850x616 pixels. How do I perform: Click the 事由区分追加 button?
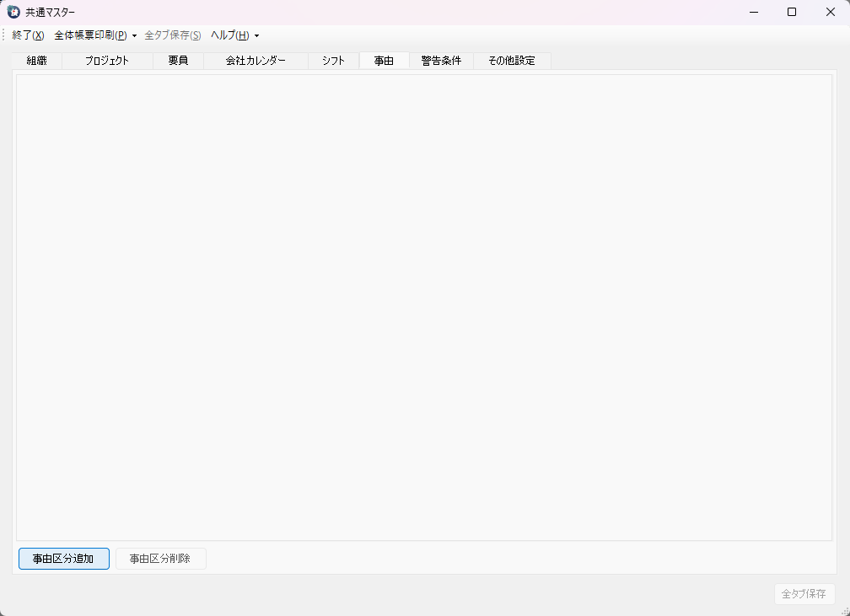click(x=64, y=559)
